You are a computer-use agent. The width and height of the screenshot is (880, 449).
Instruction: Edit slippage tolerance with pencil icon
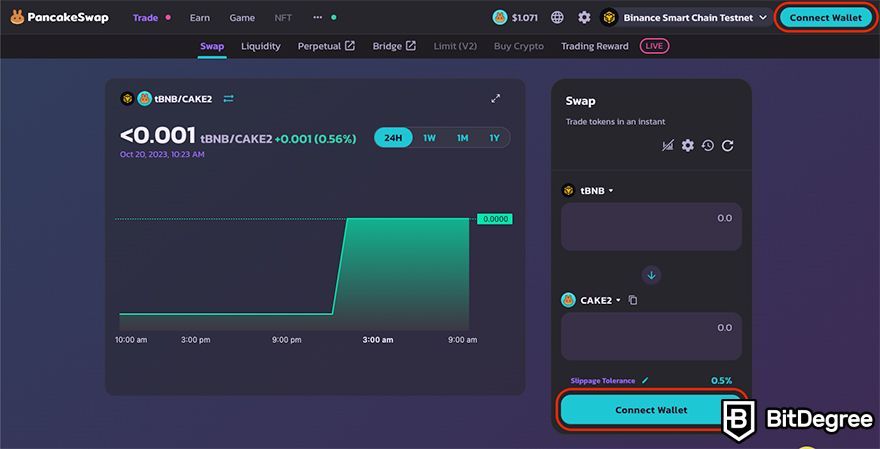tap(645, 381)
